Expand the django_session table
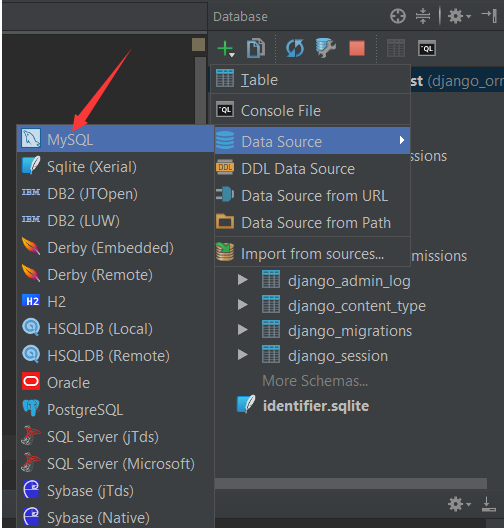This screenshot has width=504, height=529. pyautogui.click(x=243, y=355)
